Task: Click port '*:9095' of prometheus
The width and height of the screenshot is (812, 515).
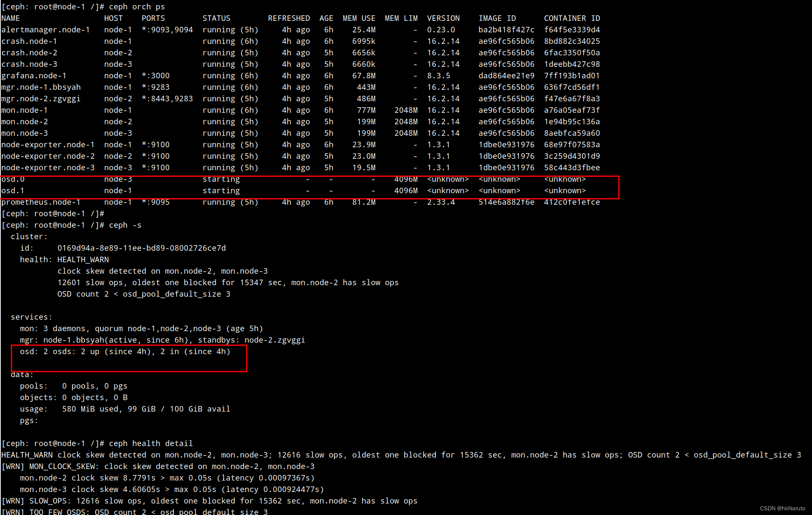Action: [x=156, y=202]
